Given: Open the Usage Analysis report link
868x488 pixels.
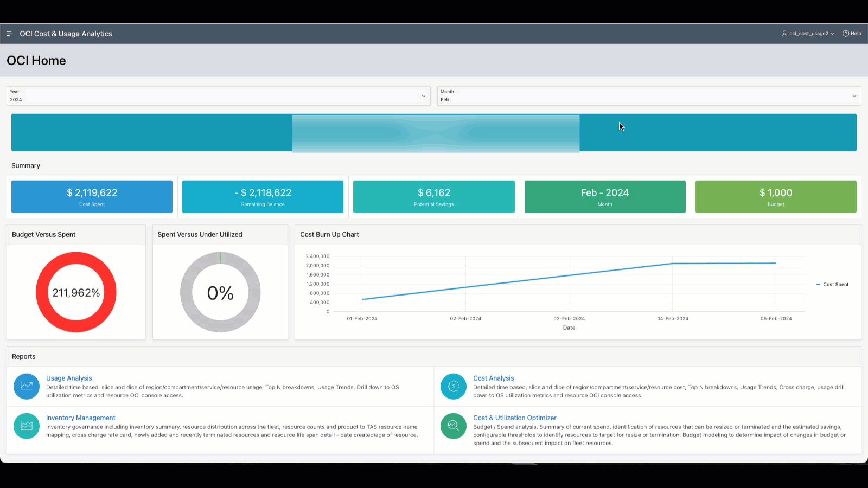Looking at the screenshot, I should pos(69,378).
